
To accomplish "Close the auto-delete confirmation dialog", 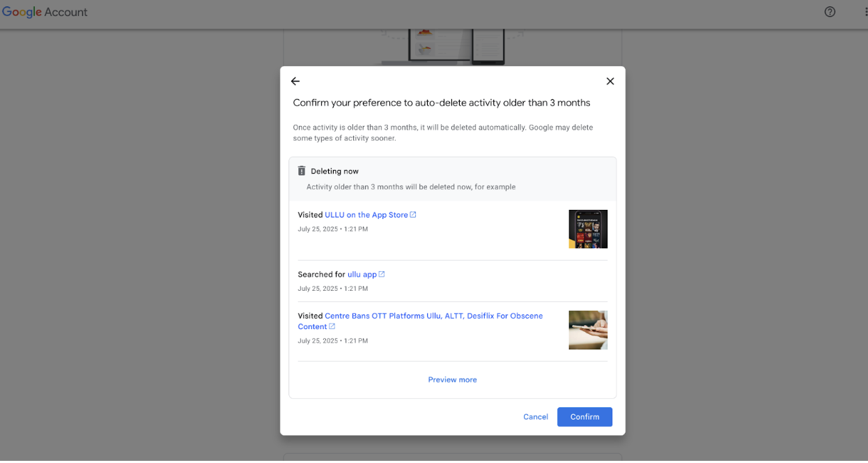I will coord(610,82).
